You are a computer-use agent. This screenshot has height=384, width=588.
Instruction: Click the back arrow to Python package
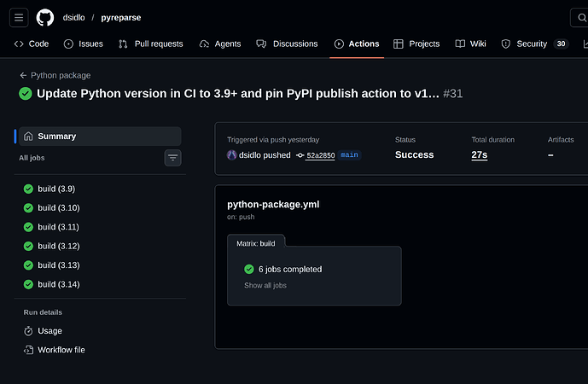click(24, 75)
